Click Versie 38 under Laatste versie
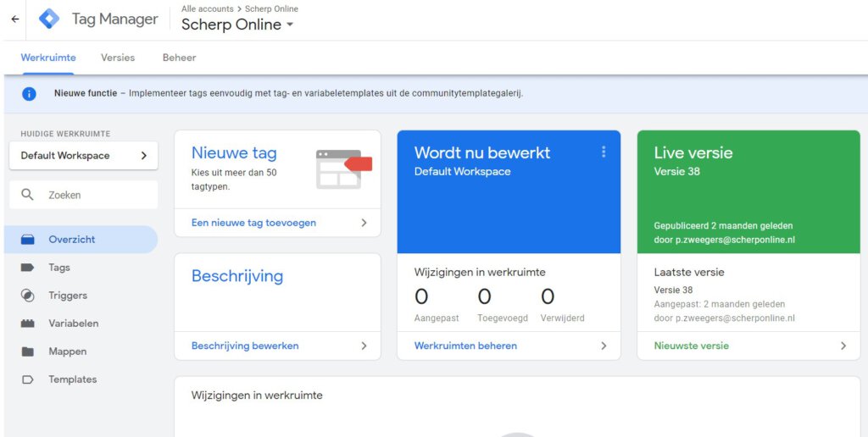Image resolution: width=868 pixels, height=437 pixels. coord(673,290)
